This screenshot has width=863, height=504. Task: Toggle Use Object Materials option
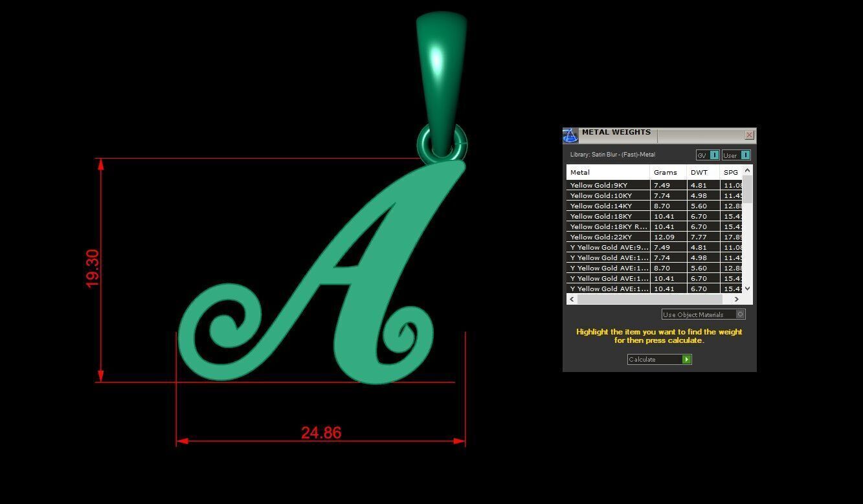tap(703, 314)
